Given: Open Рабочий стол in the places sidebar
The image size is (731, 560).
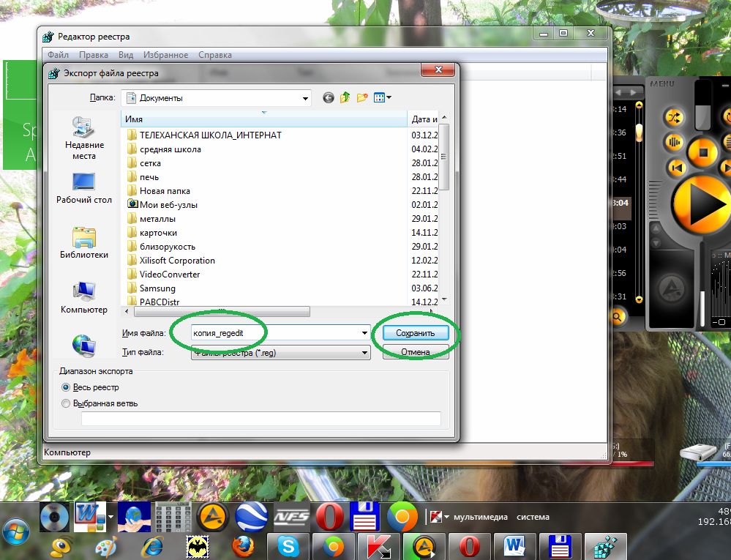Looking at the screenshot, I should (84, 187).
